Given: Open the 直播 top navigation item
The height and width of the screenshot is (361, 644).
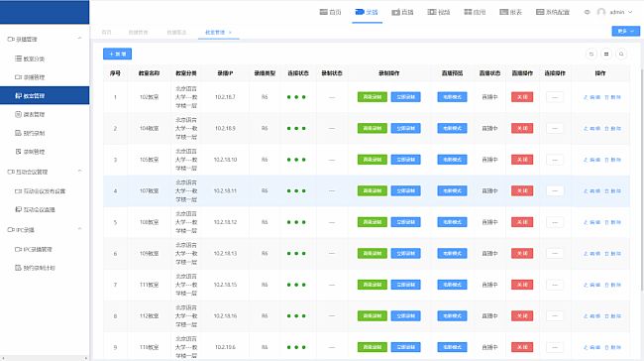Looking at the screenshot, I should (x=402, y=12).
